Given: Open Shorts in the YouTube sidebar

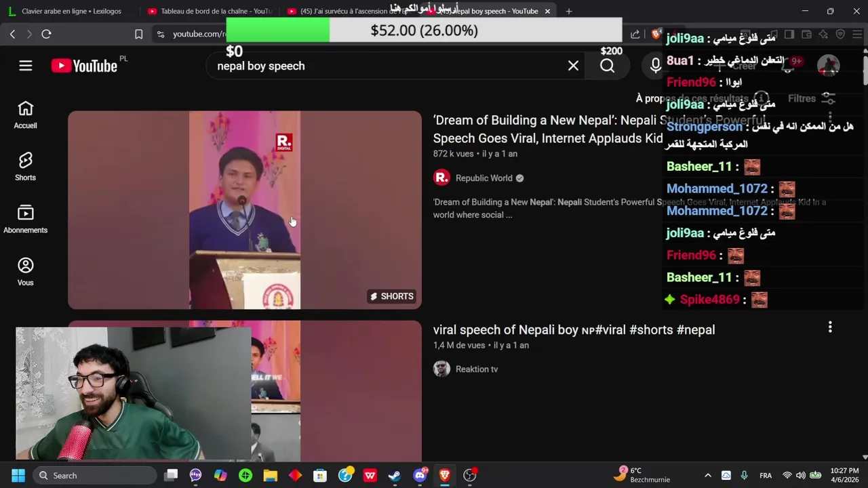Looking at the screenshot, I should 25,167.
